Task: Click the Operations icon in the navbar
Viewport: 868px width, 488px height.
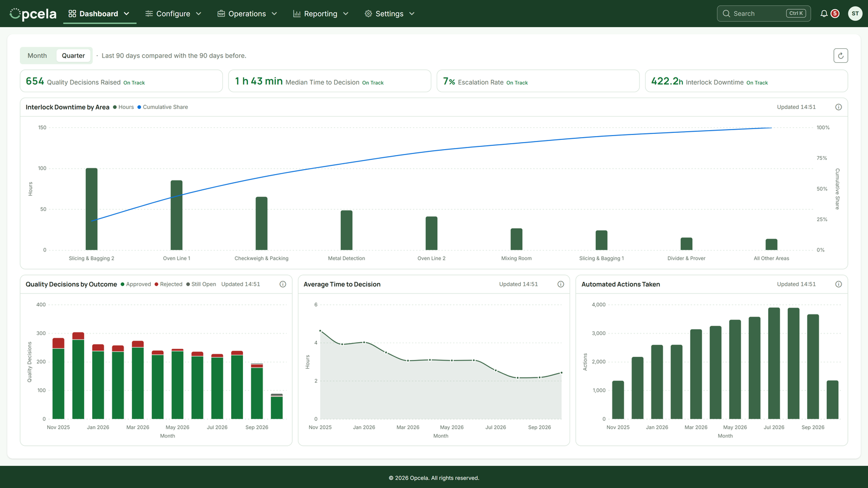Action: pyautogui.click(x=221, y=14)
